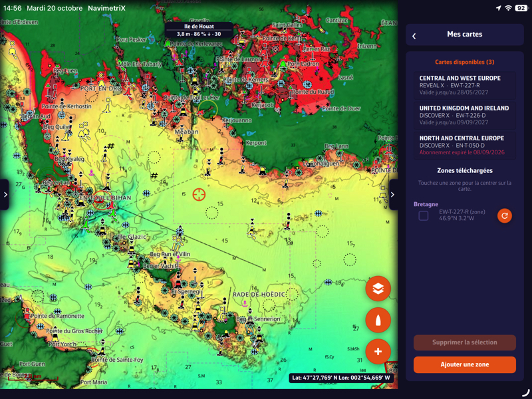Viewport: 532px width, 399px height.
Task: Select United Kingdom and Ireland chart
Action: pyautogui.click(x=464, y=115)
